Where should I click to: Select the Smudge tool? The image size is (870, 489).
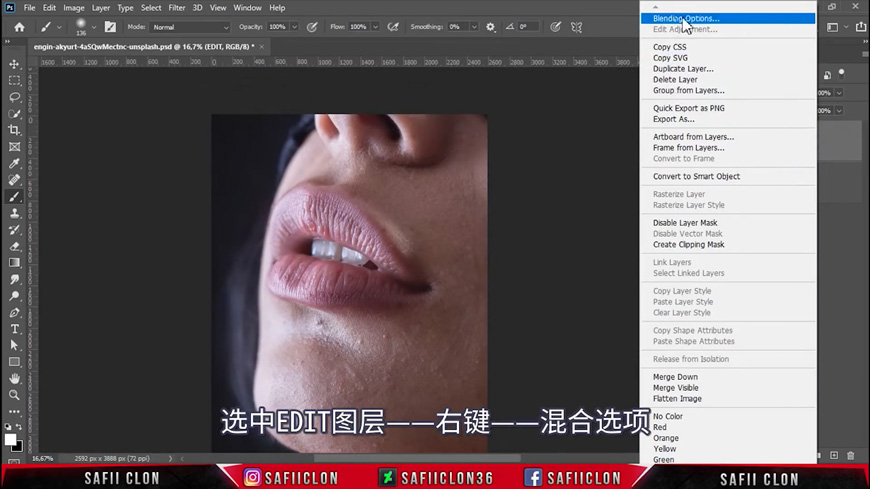click(x=14, y=279)
